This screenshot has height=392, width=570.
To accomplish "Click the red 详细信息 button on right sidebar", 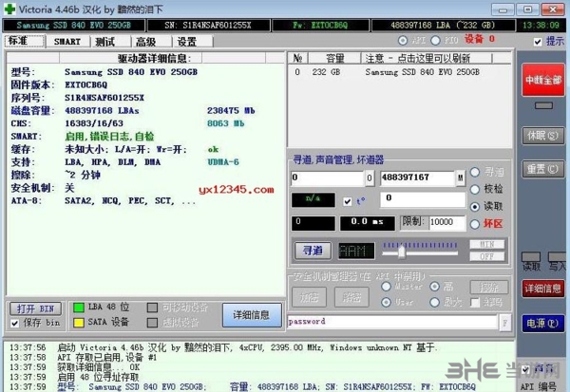I will 543,289.
